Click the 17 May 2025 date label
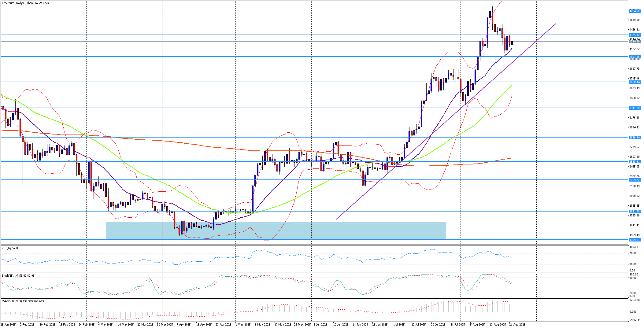644x328 pixels. click(x=283, y=325)
